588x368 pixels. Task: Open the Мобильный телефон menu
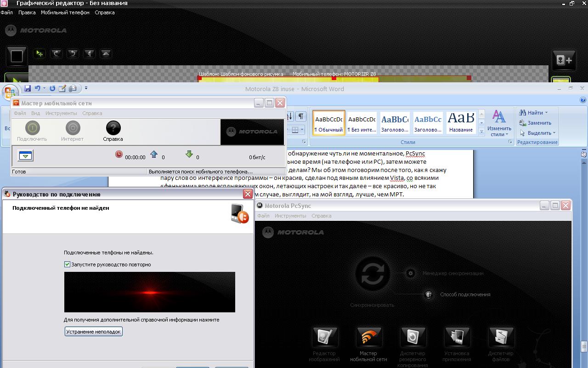click(65, 12)
